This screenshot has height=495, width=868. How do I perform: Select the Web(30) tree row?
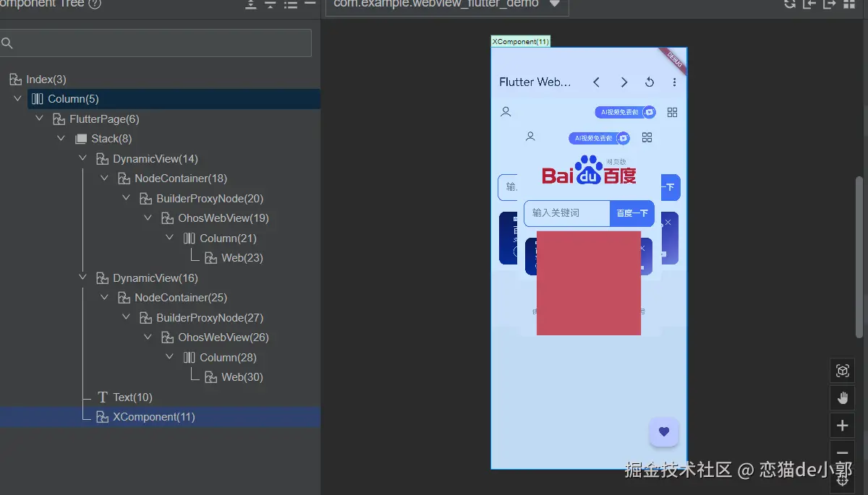coord(160,377)
